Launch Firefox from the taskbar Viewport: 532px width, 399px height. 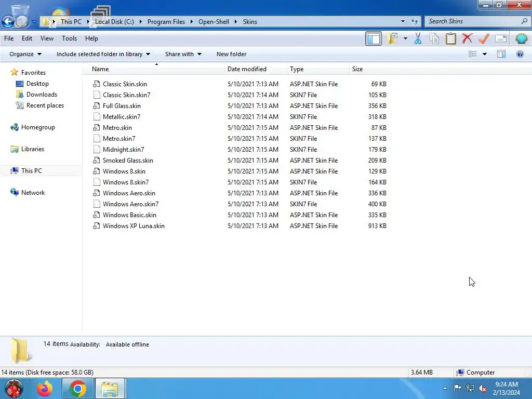click(x=45, y=389)
